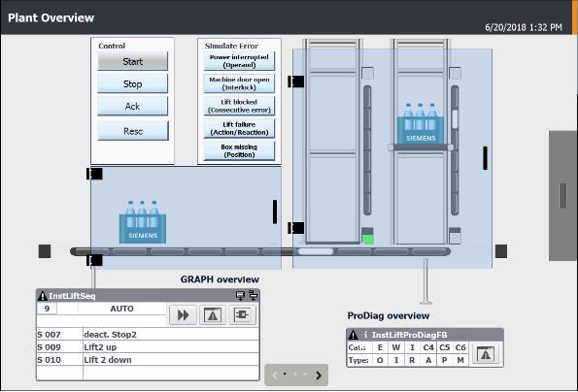Screen dimensions: 578x392
Task: Open alarm view button in InstLiftSeq toolbar
Action: click(x=213, y=315)
